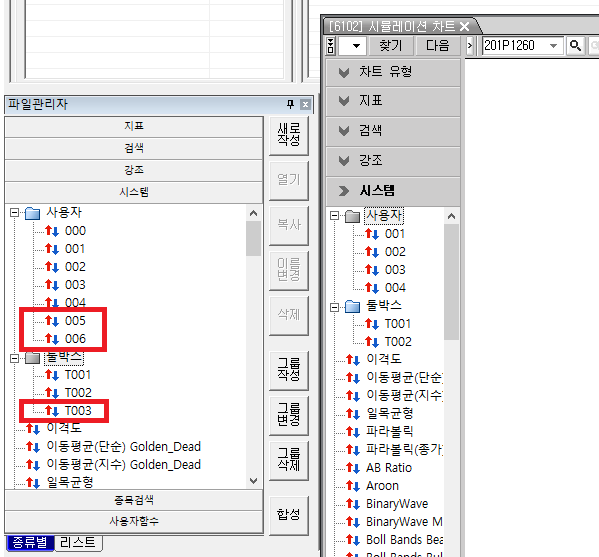This screenshot has height=557, width=599.
Task: Toggle the 시스템 section in chart panel
Action: (393, 191)
